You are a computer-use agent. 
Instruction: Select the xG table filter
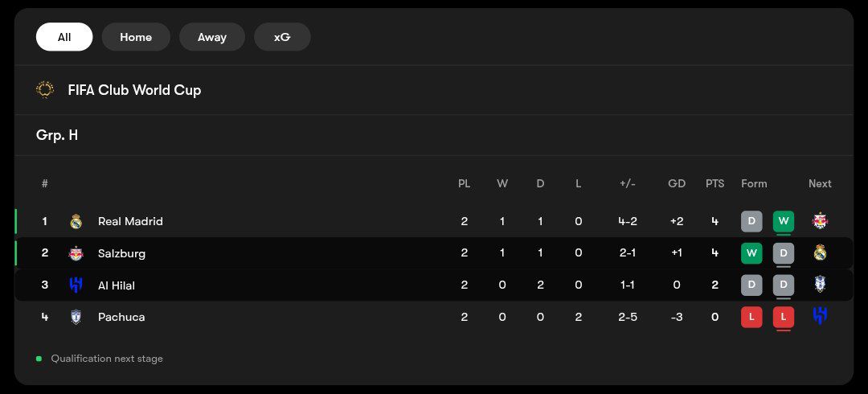click(282, 37)
